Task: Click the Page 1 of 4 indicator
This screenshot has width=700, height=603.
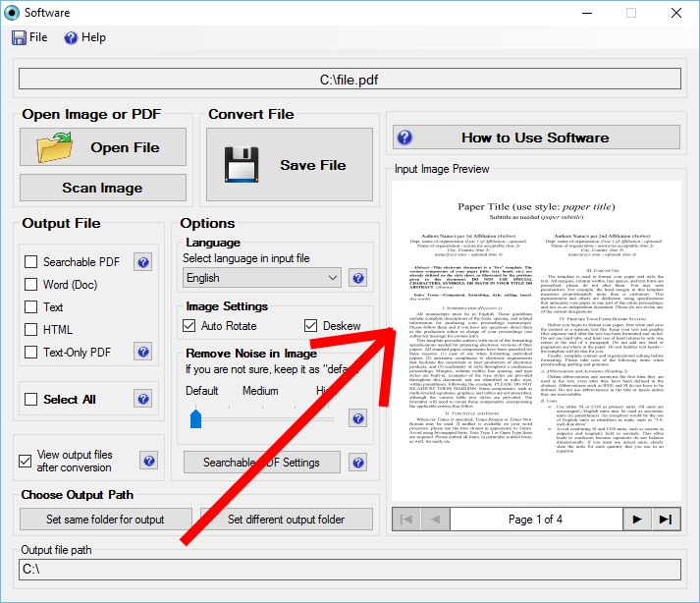Action: tap(536, 519)
